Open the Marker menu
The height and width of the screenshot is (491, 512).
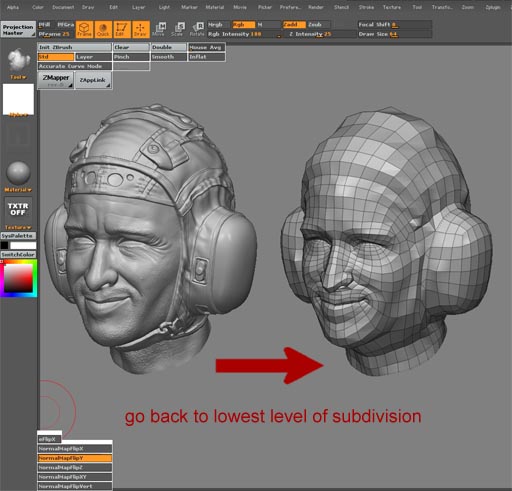(189, 7)
